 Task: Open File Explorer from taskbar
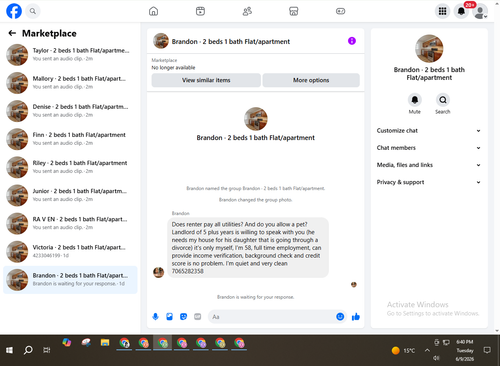[105, 343]
